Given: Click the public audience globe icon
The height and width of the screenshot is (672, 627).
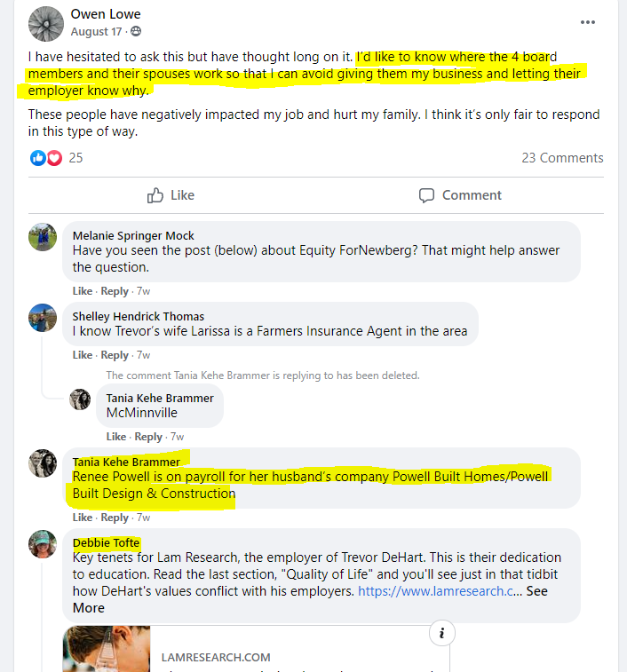Looking at the screenshot, I should click(136, 31).
